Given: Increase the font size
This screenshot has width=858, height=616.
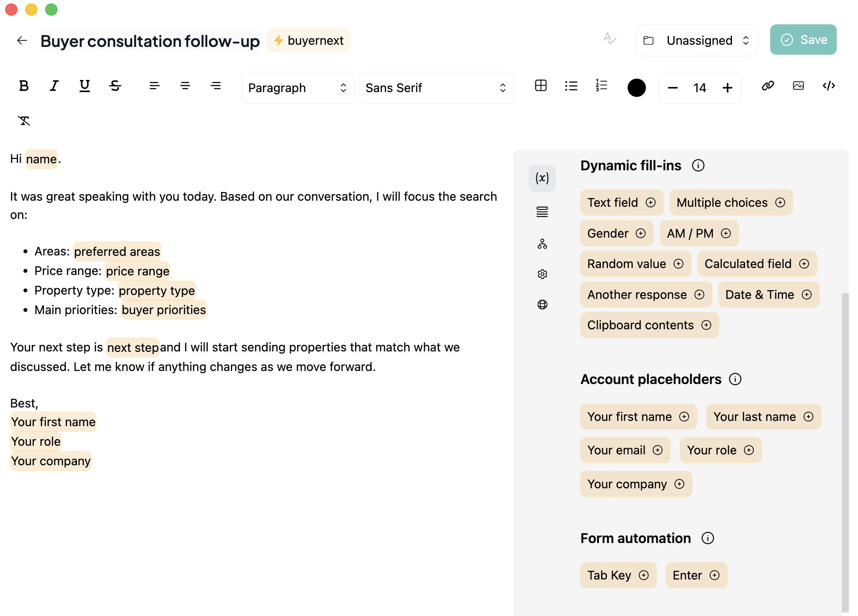Looking at the screenshot, I should 727,88.
